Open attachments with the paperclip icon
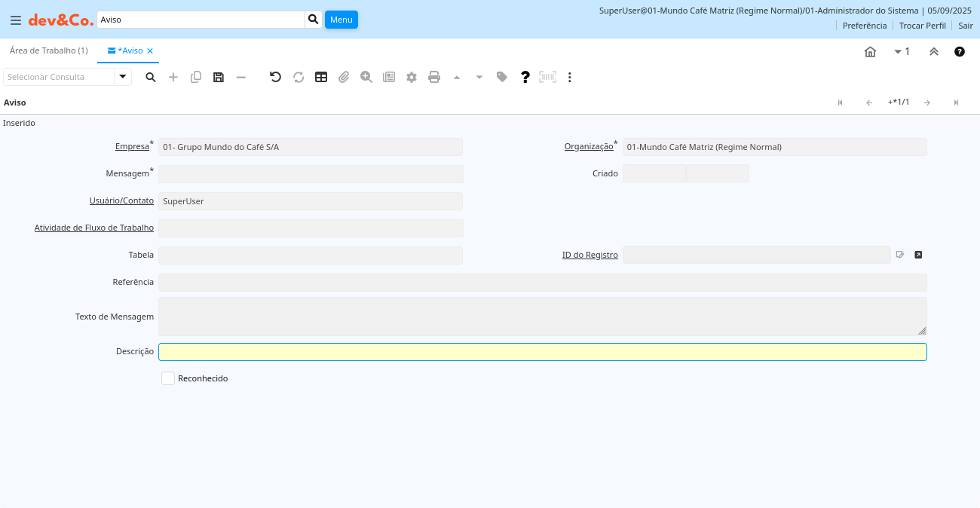The height and width of the screenshot is (508, 980). point(344,77)
